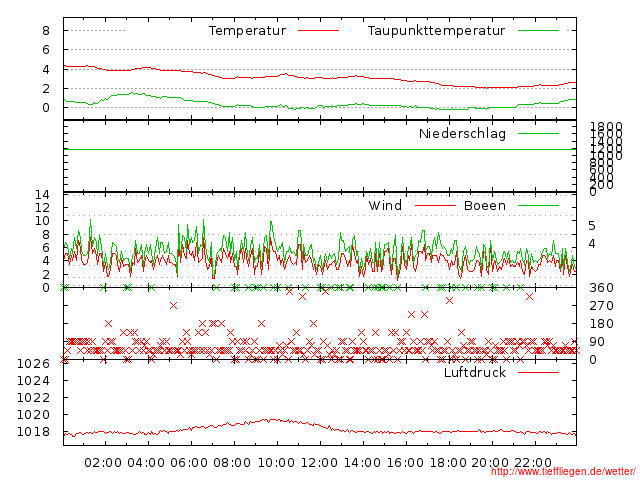Click the 12 wind speed axis value

pos(42,208)
